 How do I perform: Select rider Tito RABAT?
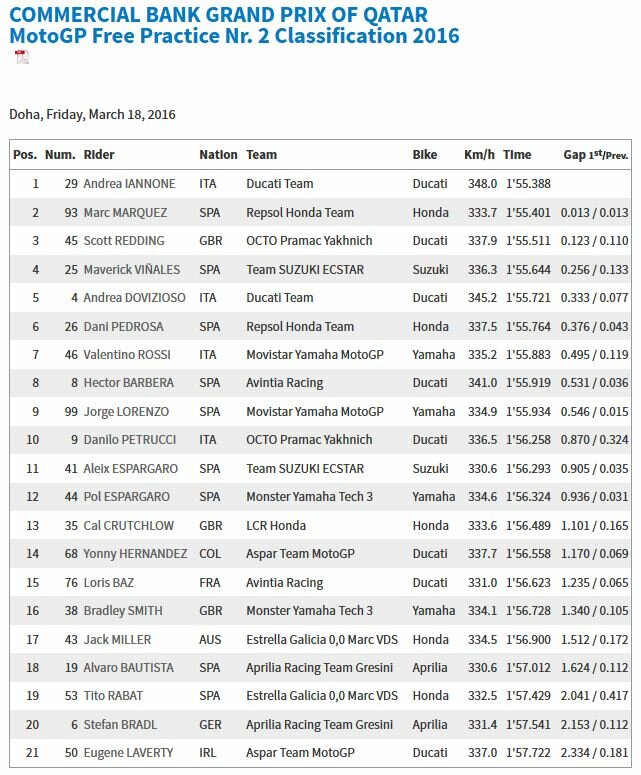113,695
